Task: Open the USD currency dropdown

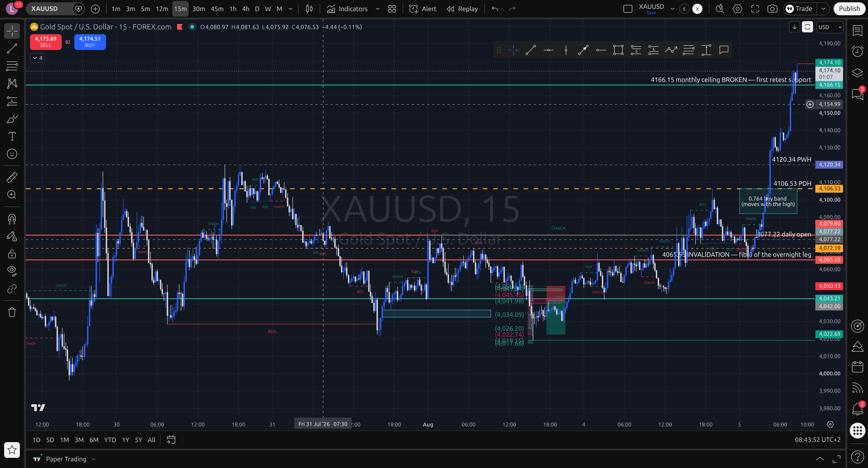Action: (830, 27)
